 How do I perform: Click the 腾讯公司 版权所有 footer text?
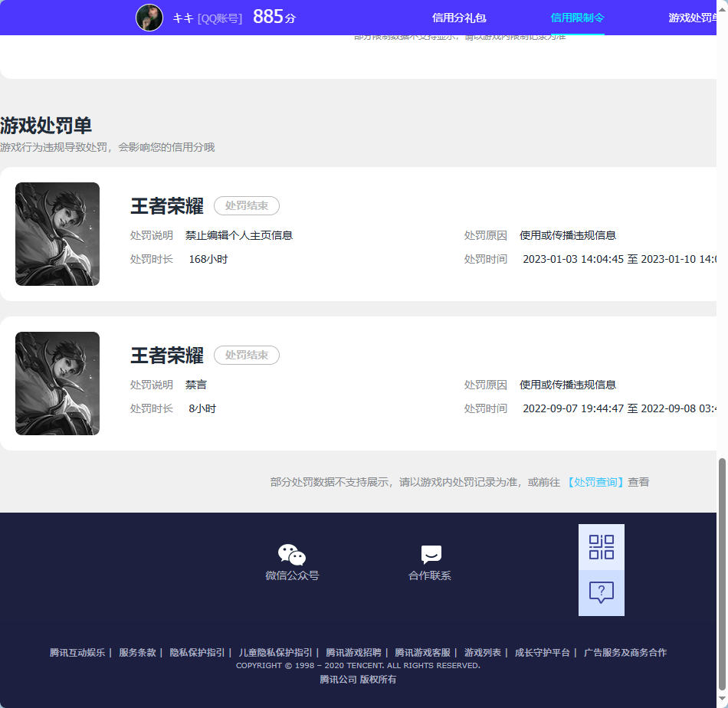[358, 679]
